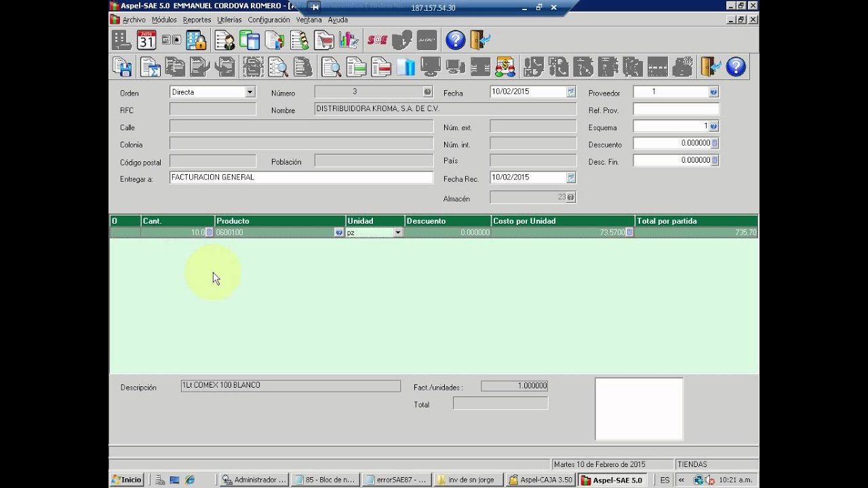Open the Fecha date picker

pos(571,91)
